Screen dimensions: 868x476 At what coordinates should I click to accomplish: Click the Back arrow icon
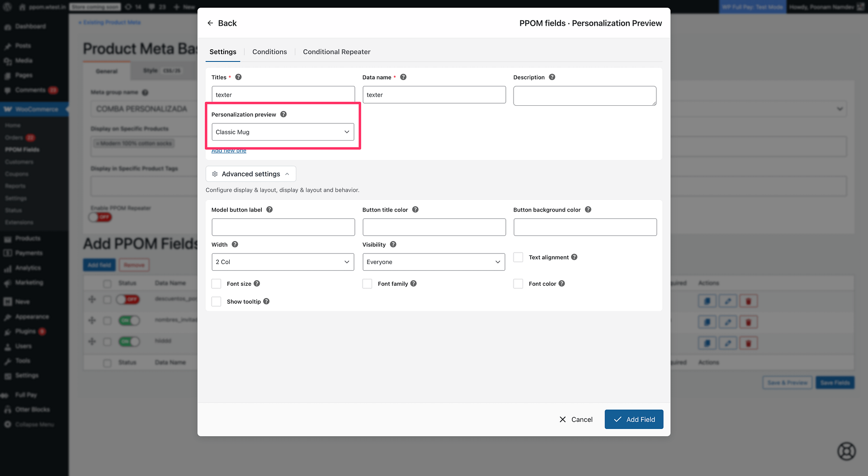point(210,23)
